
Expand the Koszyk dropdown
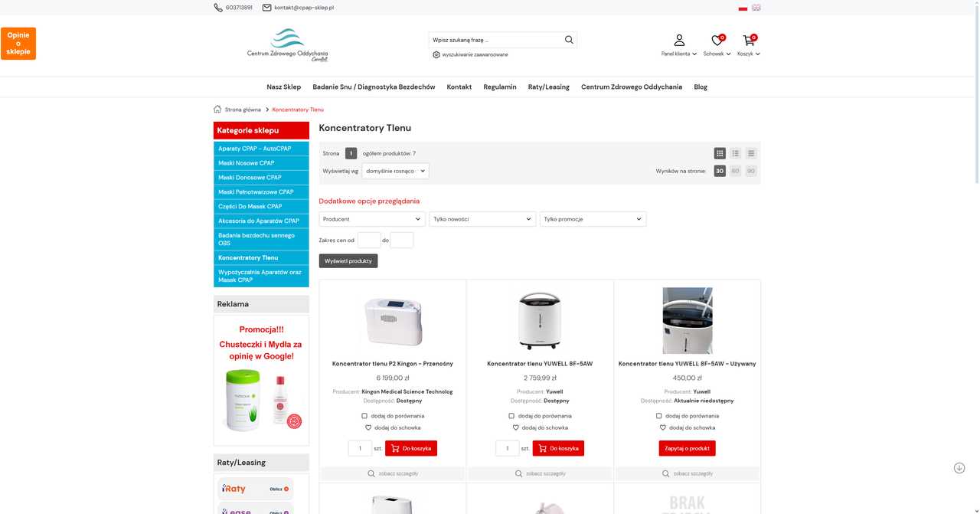[x=748, y=54]
